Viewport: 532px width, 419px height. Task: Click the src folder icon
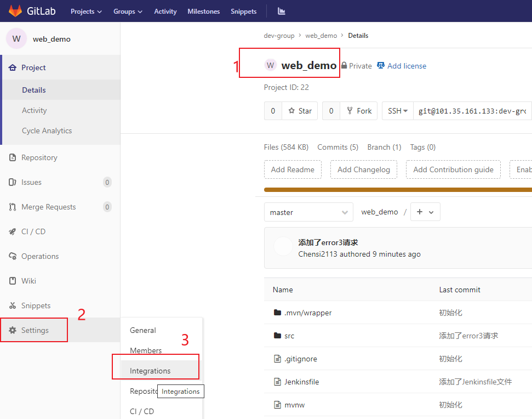coord(278,336)
